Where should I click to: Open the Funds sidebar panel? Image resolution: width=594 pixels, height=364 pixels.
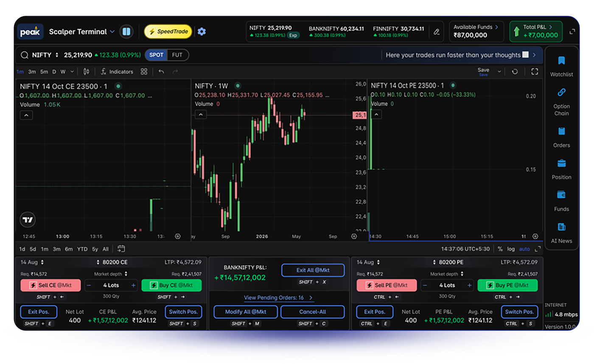(561, 201)
